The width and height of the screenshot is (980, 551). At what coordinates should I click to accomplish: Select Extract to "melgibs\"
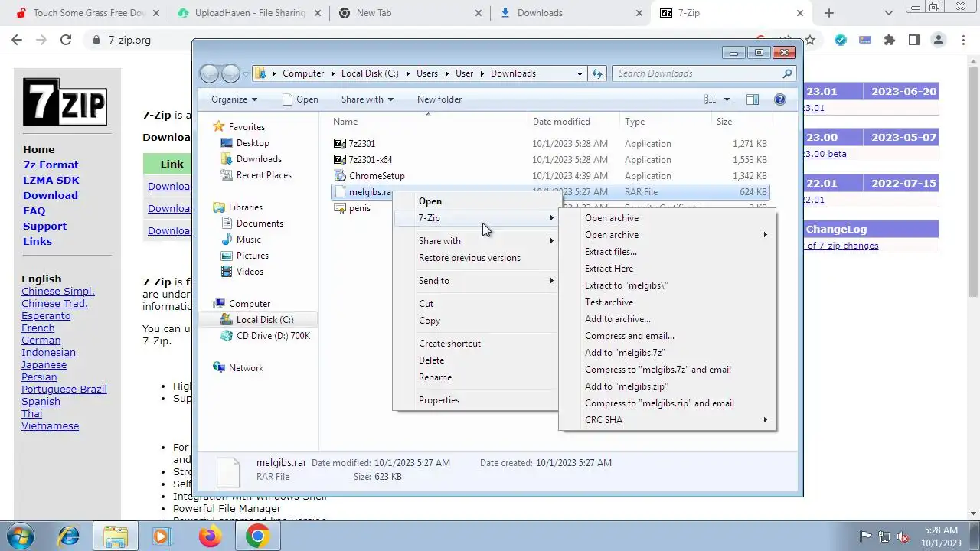coord(626,285)
